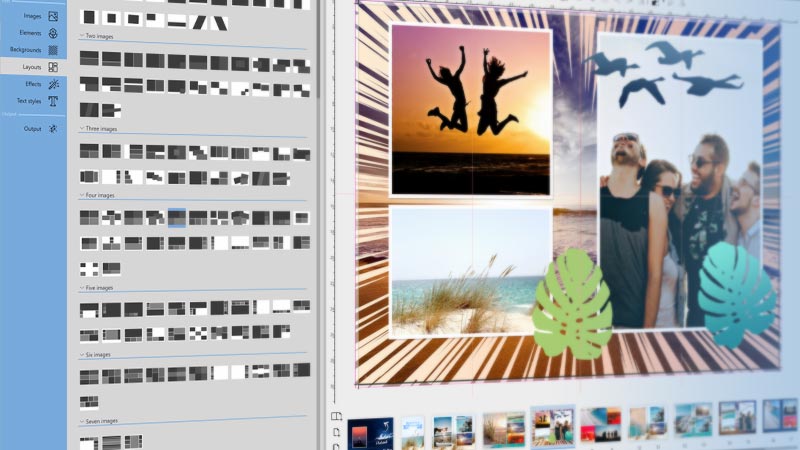Viewport: 800px width, 450px height.
Task: Click the Text styles T icon
Action: [53, 101]
